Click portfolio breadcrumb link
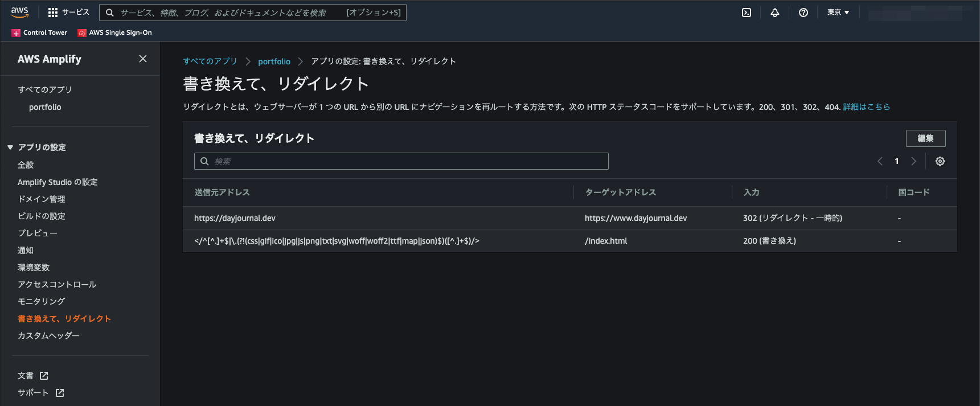 (274, 61)
